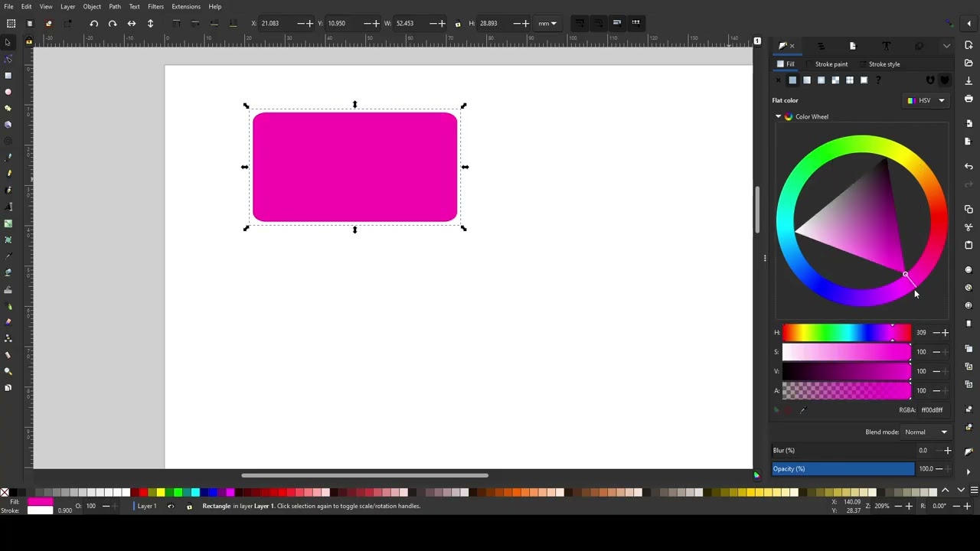Flip selection horizontally
This screenshot has width=980, height=551.
132,23
